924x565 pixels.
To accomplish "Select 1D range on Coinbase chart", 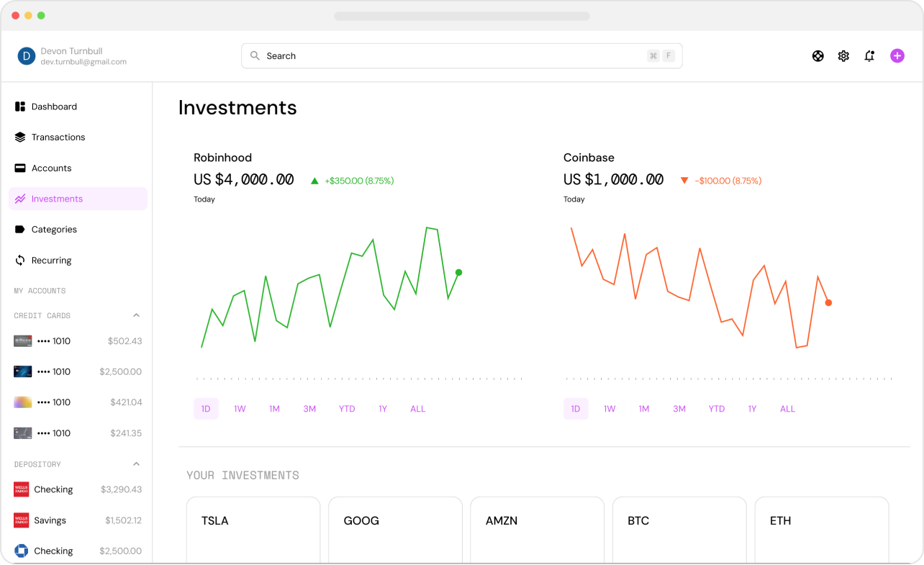I will (576, 409).
